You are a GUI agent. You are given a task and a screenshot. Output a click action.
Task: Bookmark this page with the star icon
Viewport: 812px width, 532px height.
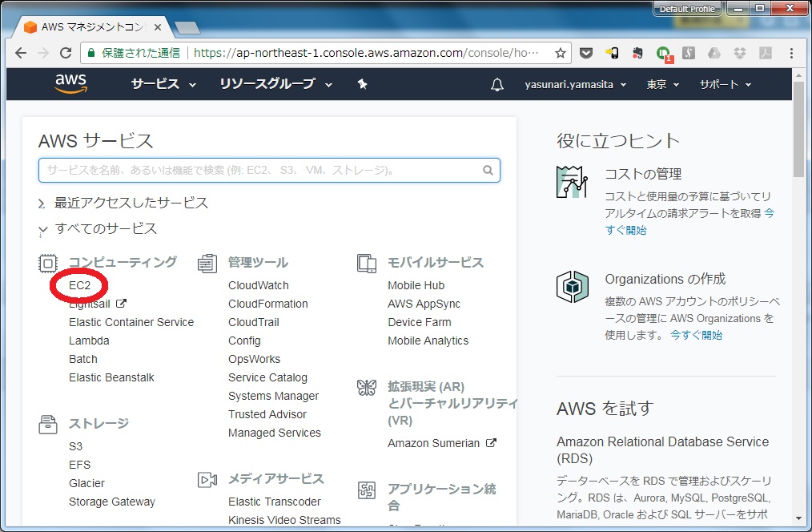click(x=561, y=53)
